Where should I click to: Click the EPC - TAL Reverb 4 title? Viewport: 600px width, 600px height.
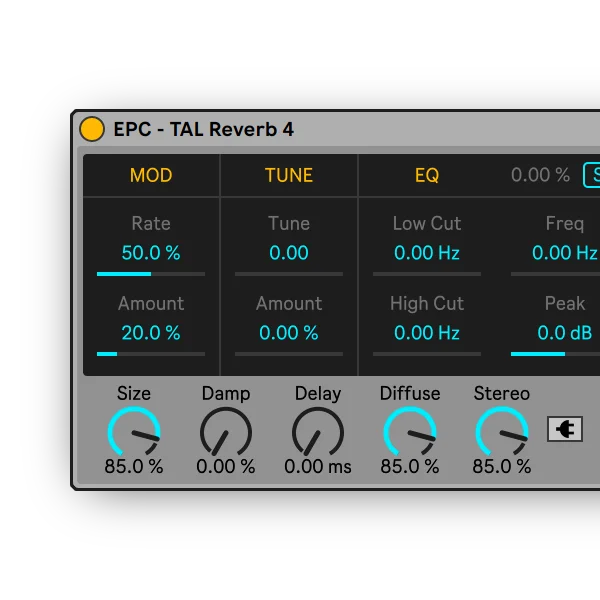204,129
